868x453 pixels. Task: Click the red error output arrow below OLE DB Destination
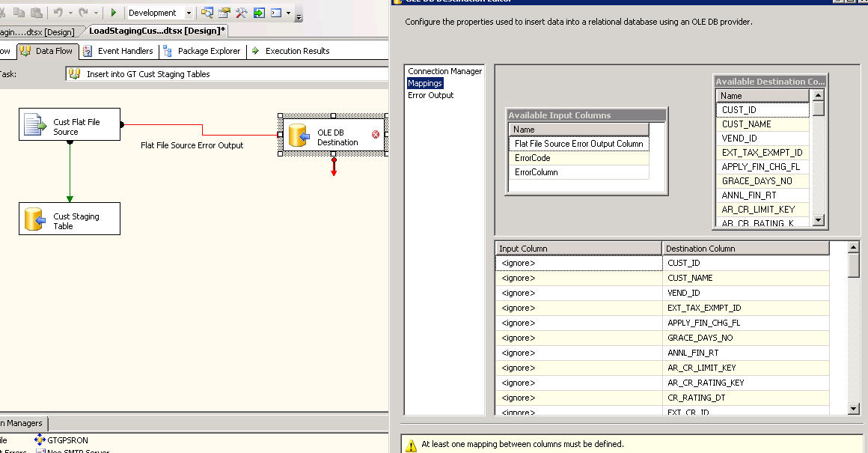click(x=334, y=167)
